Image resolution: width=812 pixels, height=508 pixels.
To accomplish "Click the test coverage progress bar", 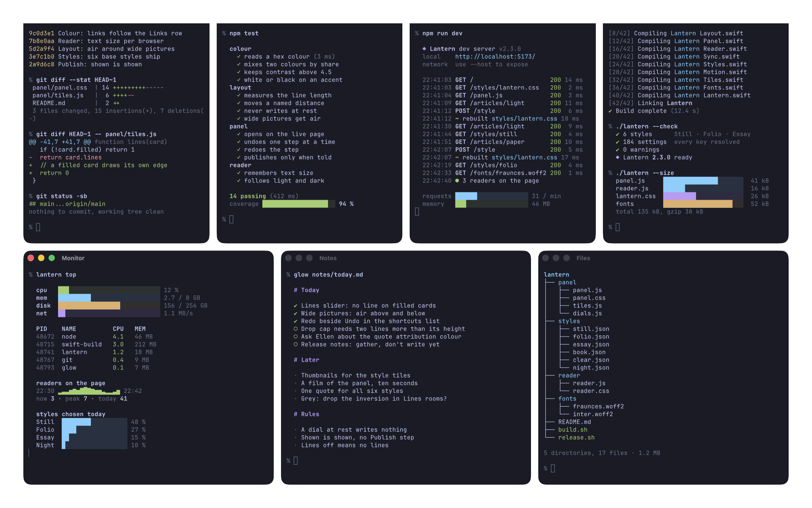I will [x=298, y=204].
